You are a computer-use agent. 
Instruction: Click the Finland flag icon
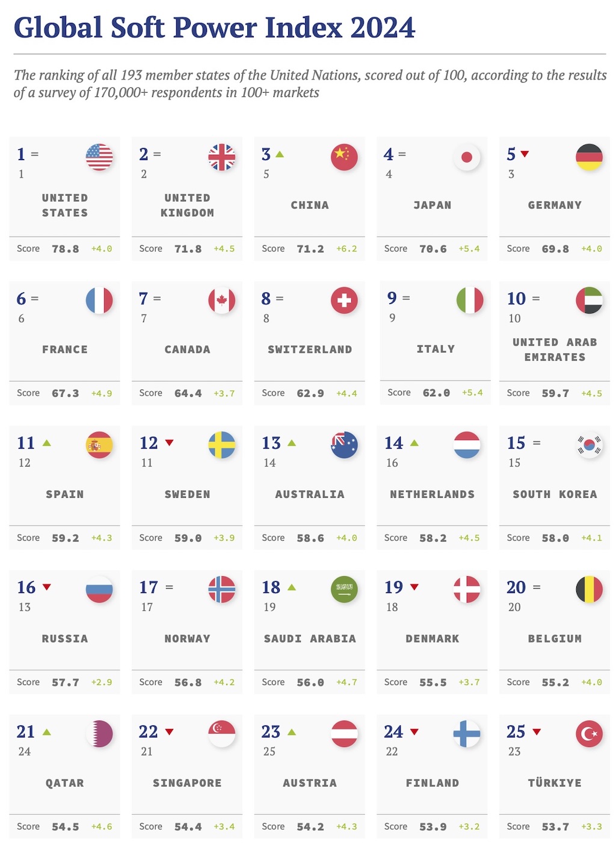click(x=466, y=734)
